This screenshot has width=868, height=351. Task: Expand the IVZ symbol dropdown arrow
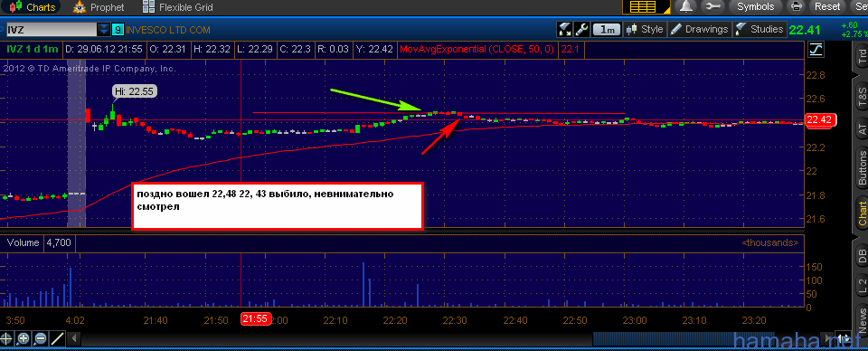click(103, 30)
